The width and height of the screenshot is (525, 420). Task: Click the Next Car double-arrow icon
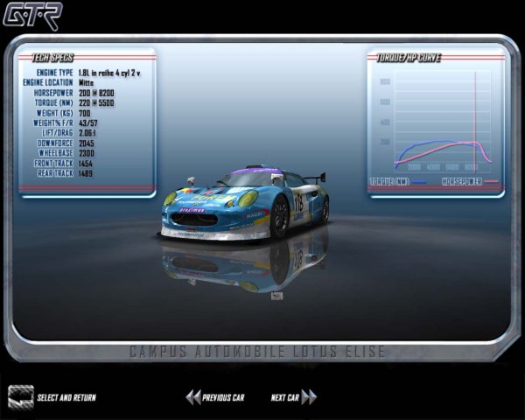point(309,397)
